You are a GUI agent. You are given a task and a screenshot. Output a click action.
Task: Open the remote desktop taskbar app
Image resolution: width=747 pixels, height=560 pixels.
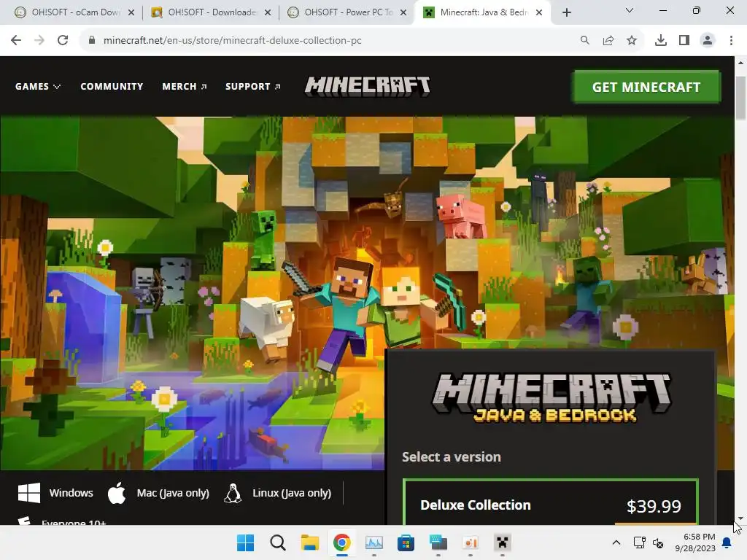coord(438,542)
